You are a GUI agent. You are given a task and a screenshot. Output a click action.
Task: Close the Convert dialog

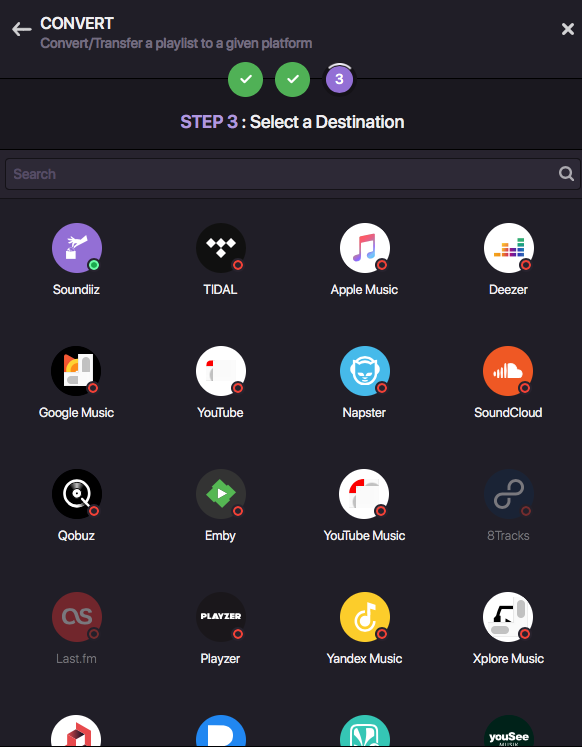tap(567, 29)
